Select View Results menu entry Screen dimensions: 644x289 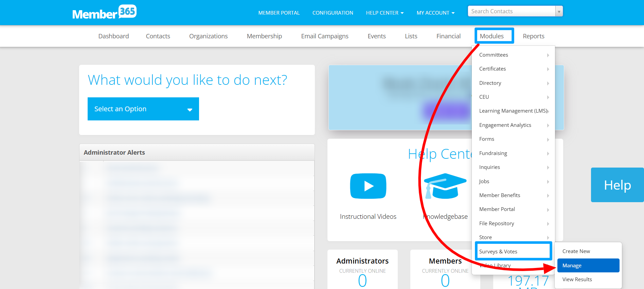pyautogui.click(x=577, y=280)
